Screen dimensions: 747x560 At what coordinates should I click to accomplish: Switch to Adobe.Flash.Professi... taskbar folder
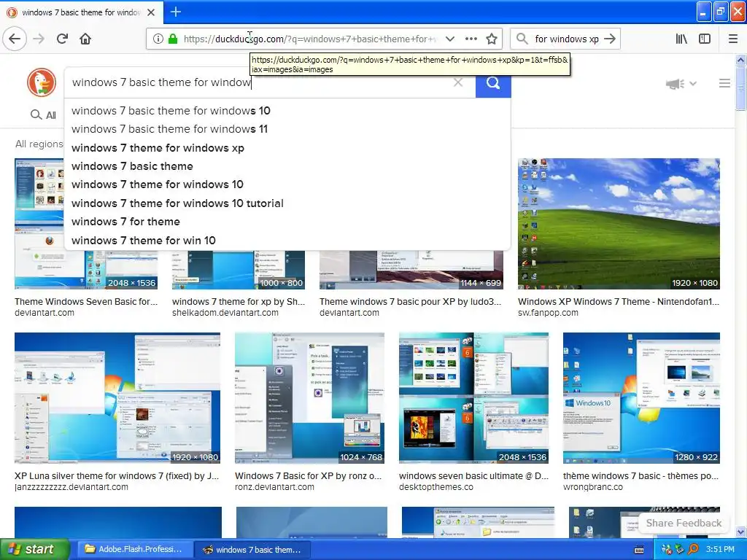pyautogui.click(x=134, y=550)
